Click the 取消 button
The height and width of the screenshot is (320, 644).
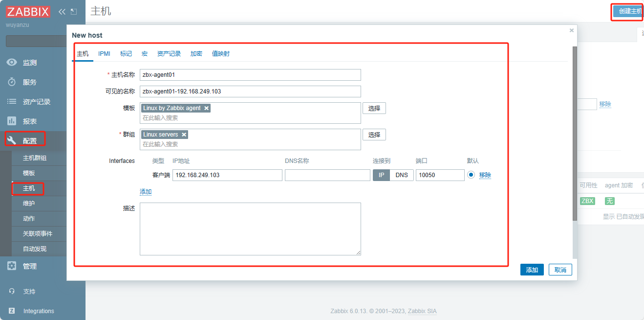point(560,270)
